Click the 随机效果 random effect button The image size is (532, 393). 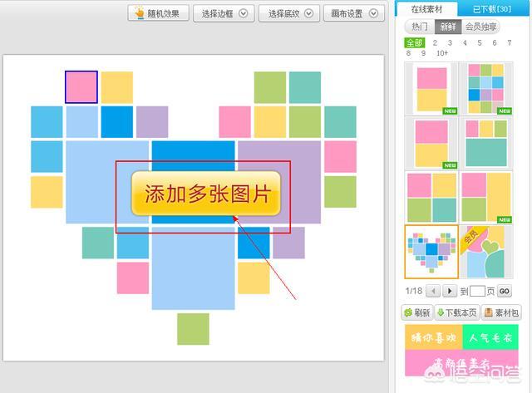coord(156,13)
